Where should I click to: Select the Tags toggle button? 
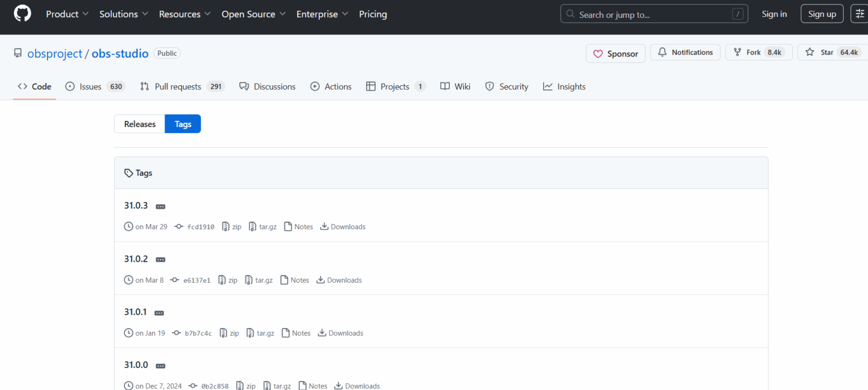pos(183,124)
